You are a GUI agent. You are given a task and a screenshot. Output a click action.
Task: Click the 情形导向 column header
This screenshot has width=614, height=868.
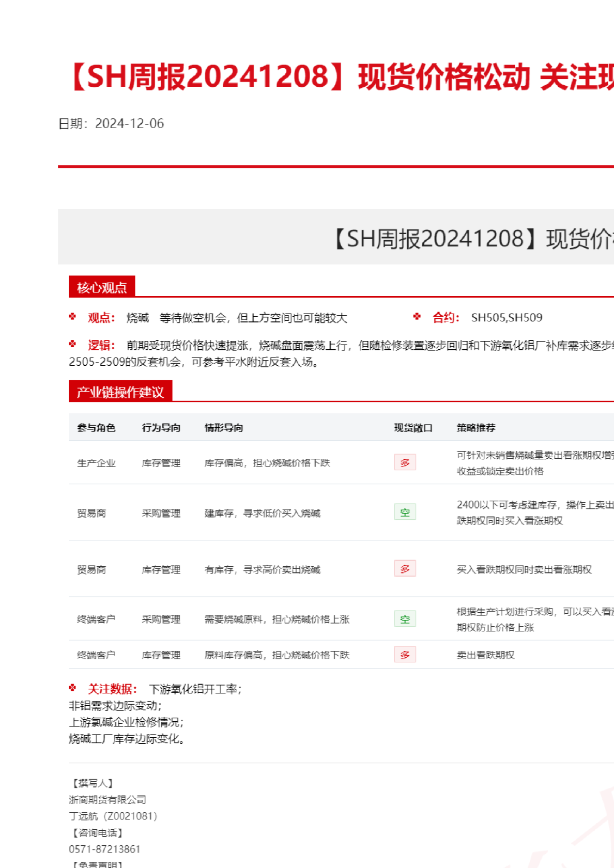click(x=224, y=428)
